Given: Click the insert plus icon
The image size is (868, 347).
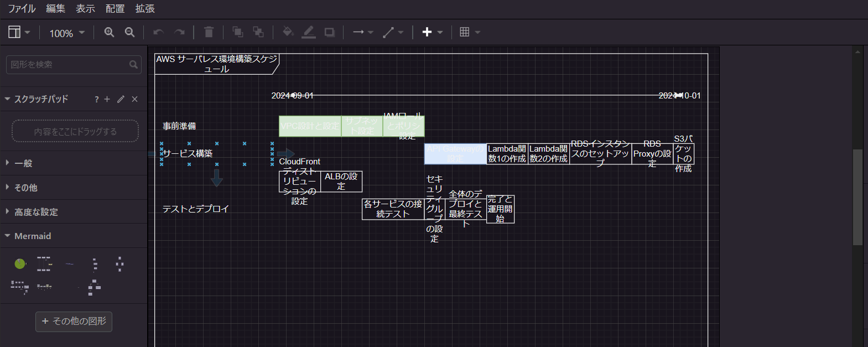Looking at the screenshot, I should (427, 32).
